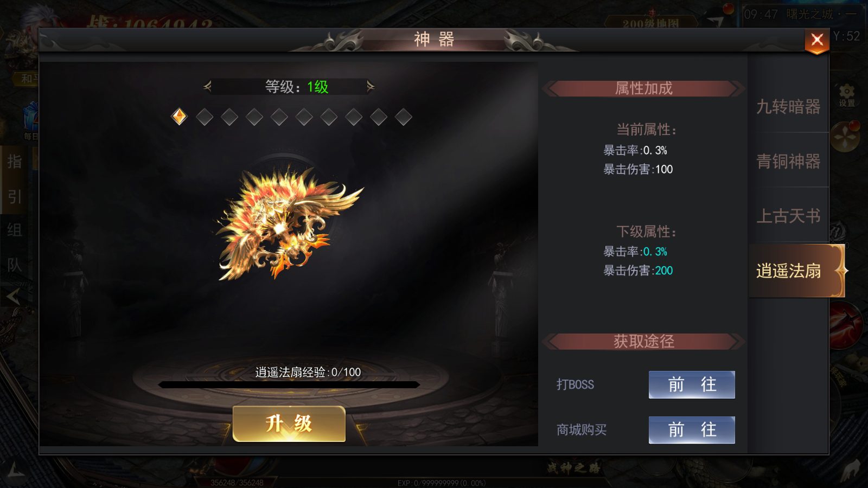The height and width of the screenshot is (488, 868).
Task: Click 前往 next to 打BOSS
Action: (x=692, y=384)
